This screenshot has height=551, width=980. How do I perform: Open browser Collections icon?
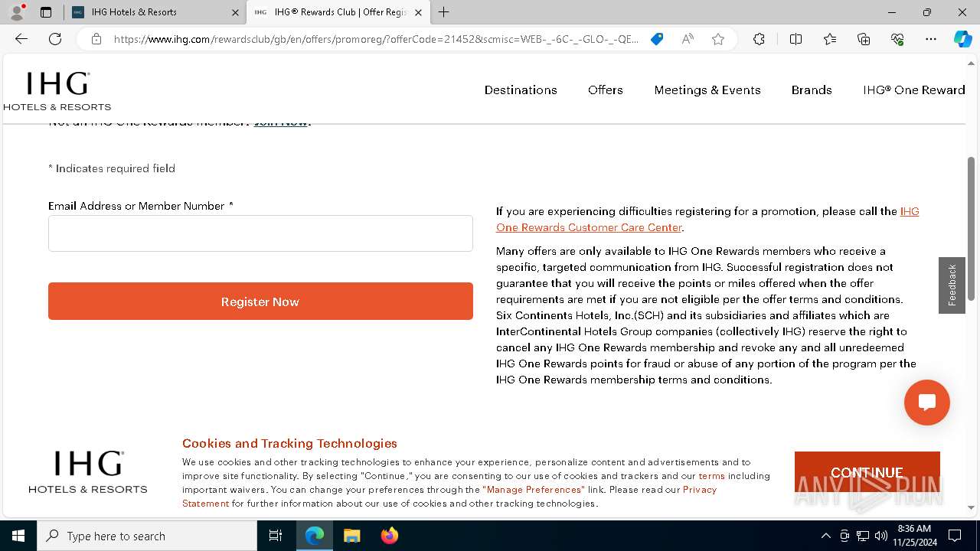click(x=864, y=39)
